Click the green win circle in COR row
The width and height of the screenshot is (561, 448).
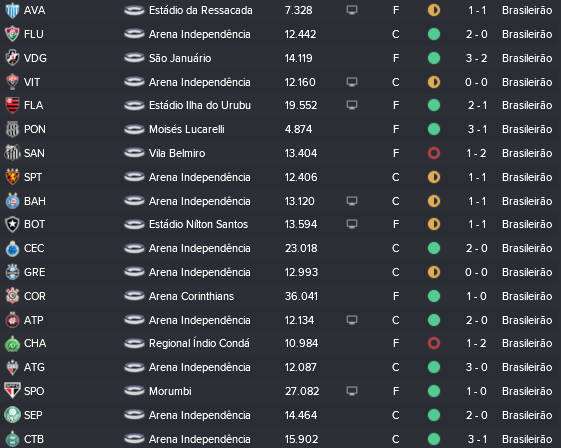coord(434,296)
